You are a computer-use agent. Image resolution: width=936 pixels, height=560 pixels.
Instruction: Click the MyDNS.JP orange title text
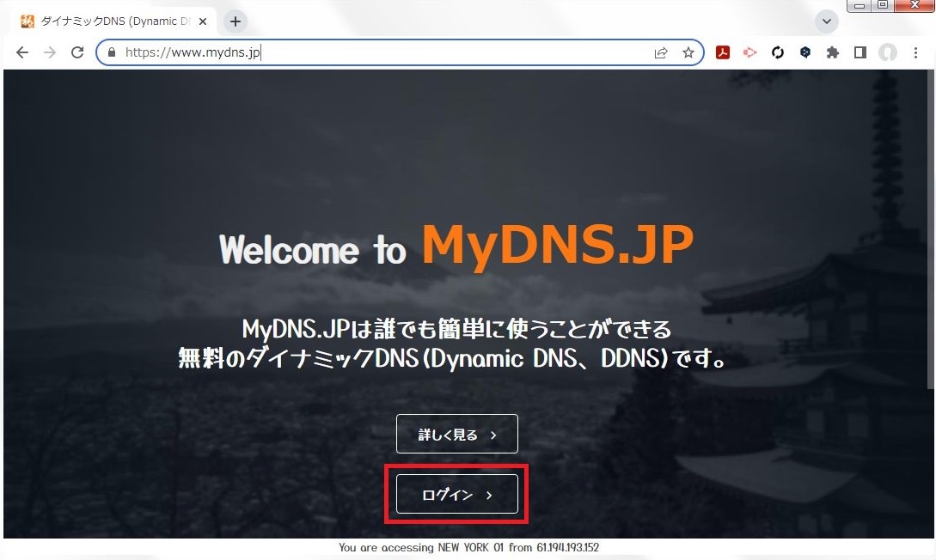557,247
